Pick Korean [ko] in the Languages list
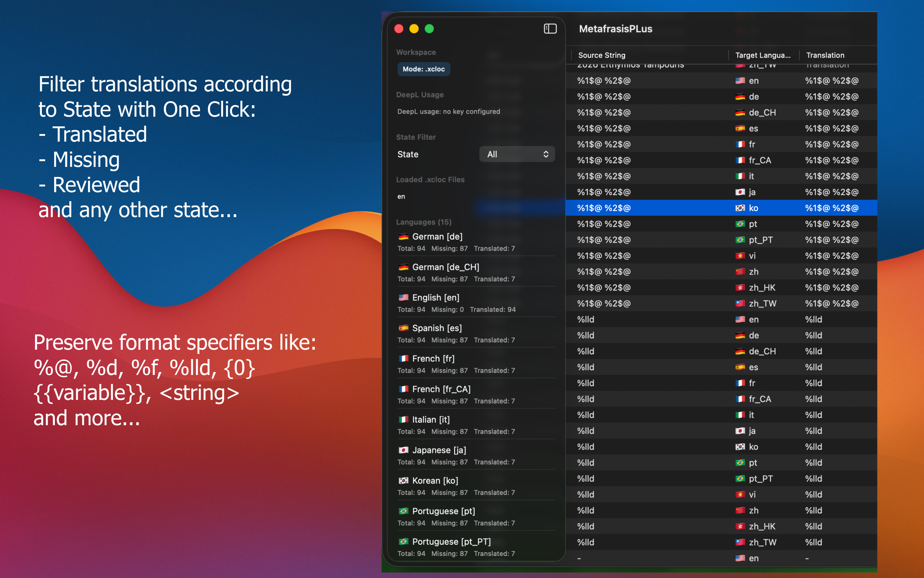The width and height of the screenshot is (924, 578). (476, 486)
